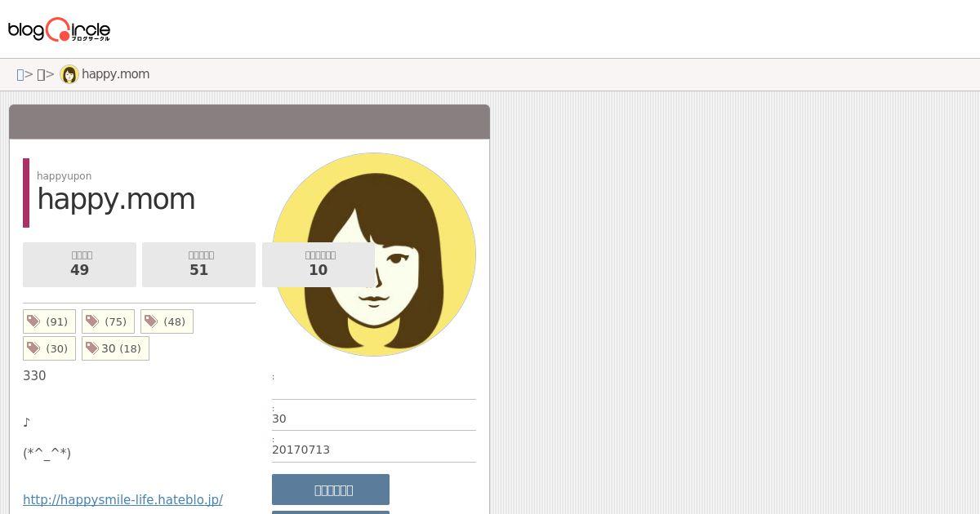Screen dimensions: 980x514
Task: Open the stat box showing 10
Action: click(x=318, y=264)
